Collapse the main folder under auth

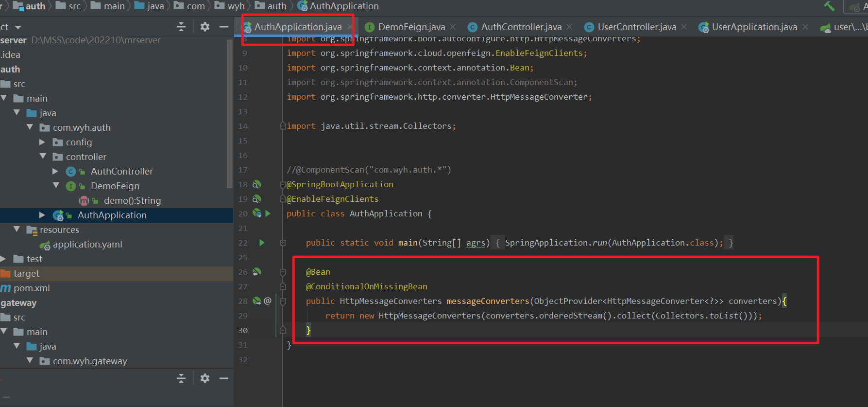[x=4, y=98]
